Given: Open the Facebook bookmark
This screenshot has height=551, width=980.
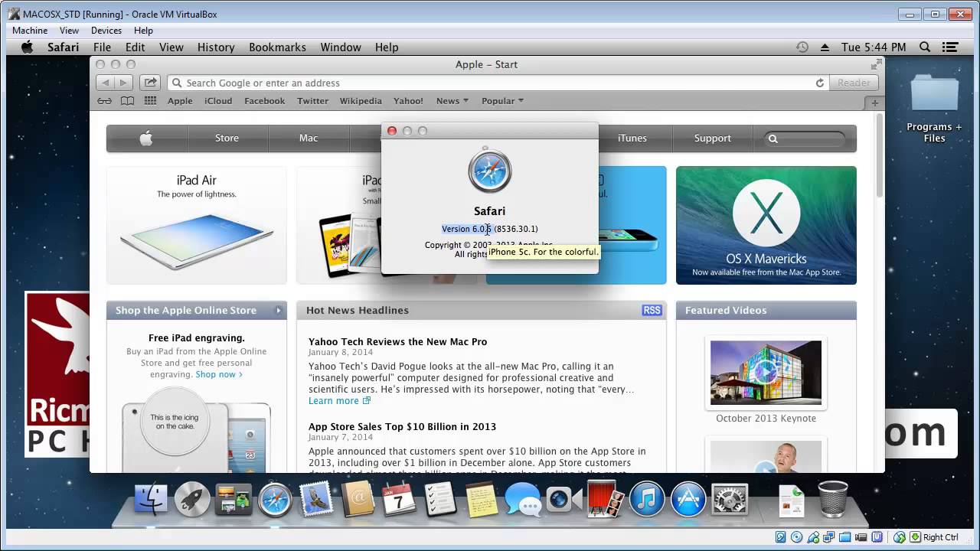Looking at the screenshot, I should pyautogui.click(x=264, y=101).
